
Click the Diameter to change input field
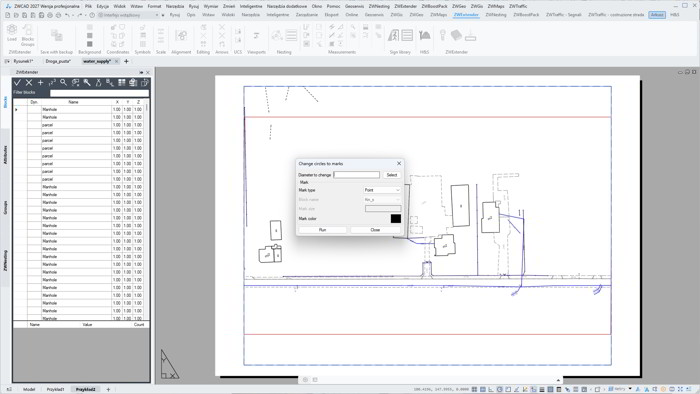pyautogui.click(x=357, y=175)
